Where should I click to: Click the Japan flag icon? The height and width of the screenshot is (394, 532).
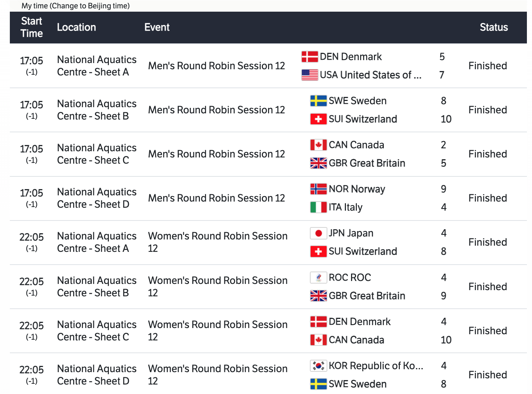tap(318, 233)
